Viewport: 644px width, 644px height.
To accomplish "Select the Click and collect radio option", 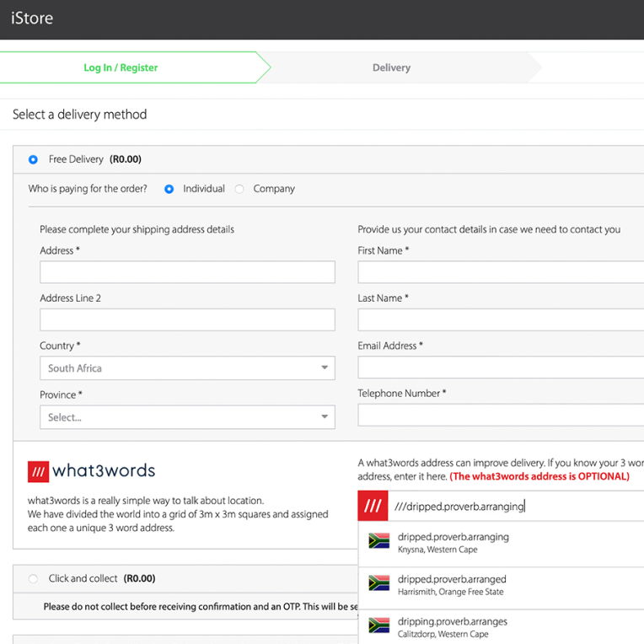I will pos(33,579).
